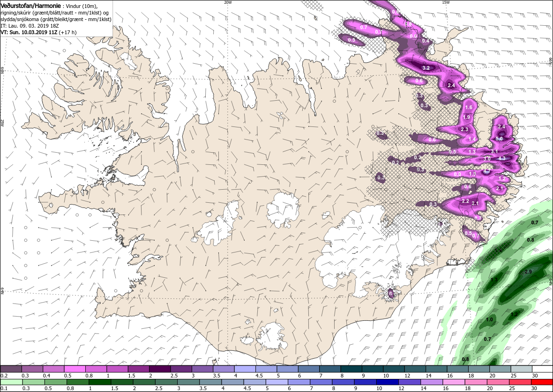Click the 3.2 snowfall value on the map
The width and height of the screenshot is (553, 392).
426,68
